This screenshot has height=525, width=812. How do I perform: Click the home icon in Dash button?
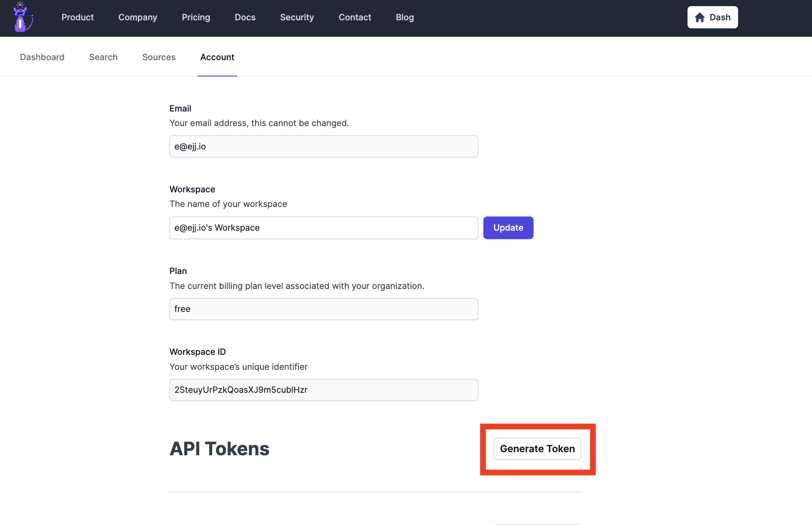(x=700, y=18)
